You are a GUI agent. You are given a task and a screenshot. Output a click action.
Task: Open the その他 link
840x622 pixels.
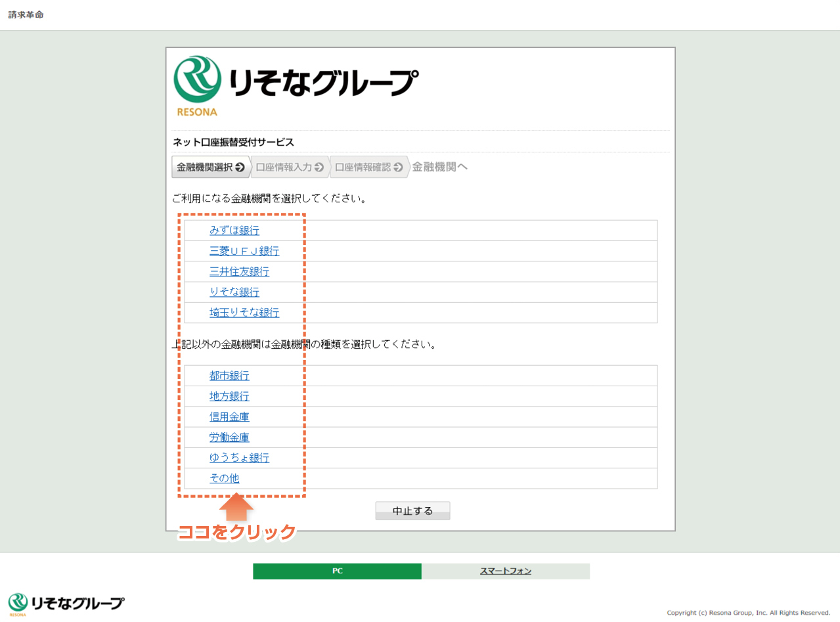[224, 478]
